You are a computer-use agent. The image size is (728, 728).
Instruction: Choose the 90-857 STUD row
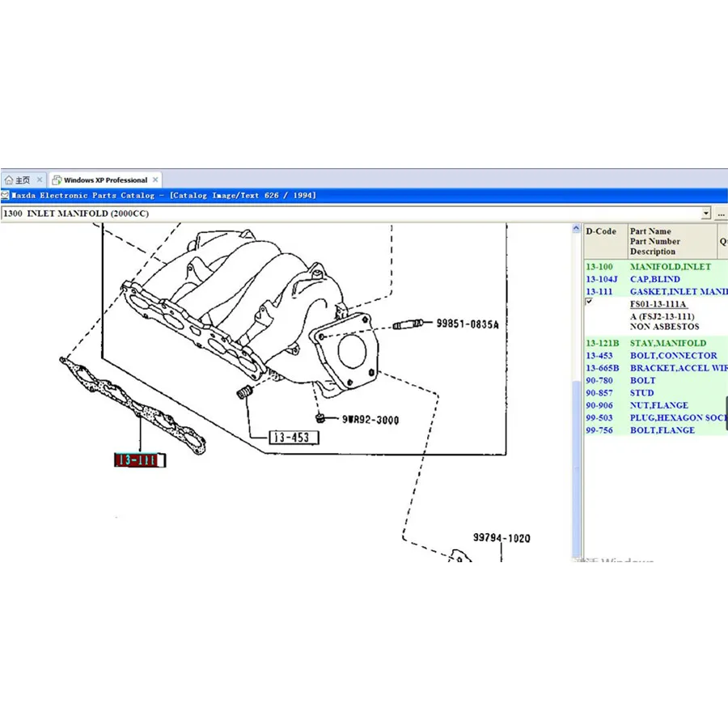tap(642, 392)
